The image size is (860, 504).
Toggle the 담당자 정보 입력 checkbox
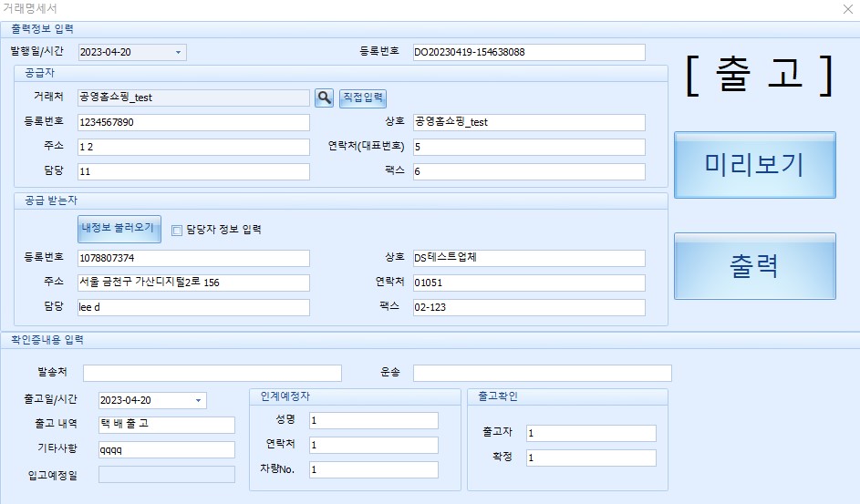[177, 230]
